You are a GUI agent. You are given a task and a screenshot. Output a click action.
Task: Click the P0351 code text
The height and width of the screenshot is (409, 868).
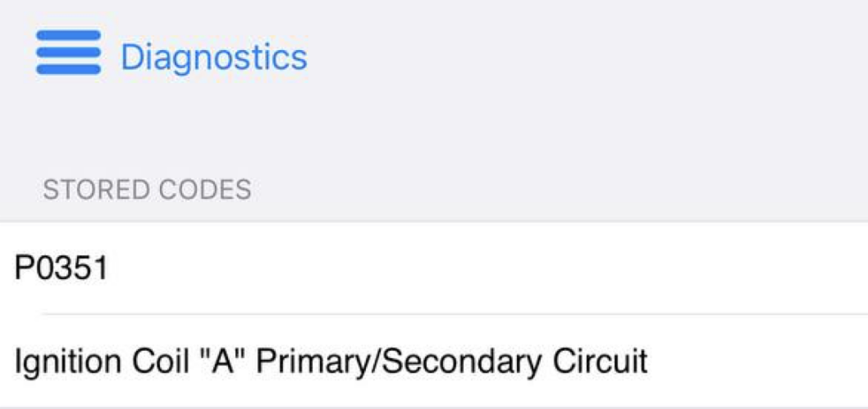pyautogui.click(x=62, y=269)
